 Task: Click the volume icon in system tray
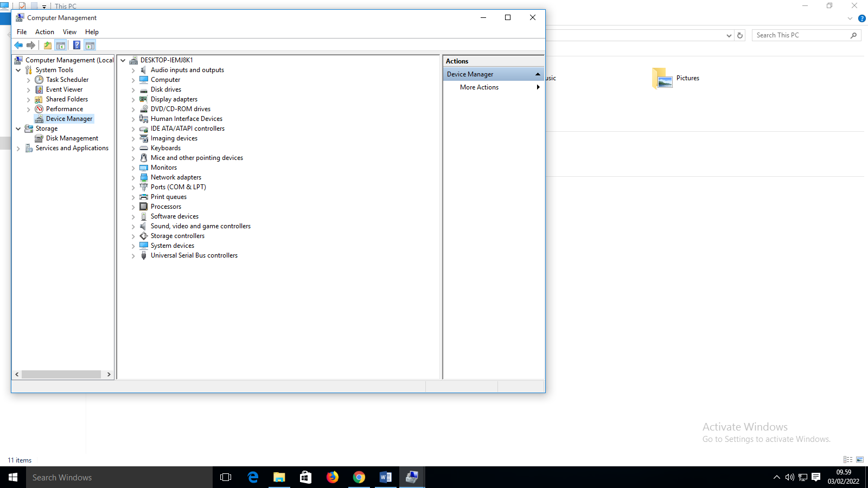pyautogui.click(x=789, y=477)
